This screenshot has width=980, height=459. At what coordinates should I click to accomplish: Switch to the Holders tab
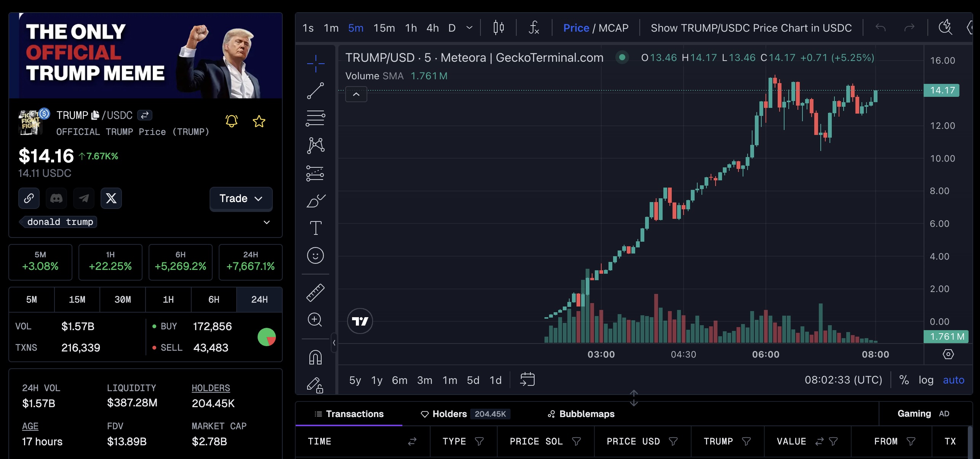tap(465, 414)
